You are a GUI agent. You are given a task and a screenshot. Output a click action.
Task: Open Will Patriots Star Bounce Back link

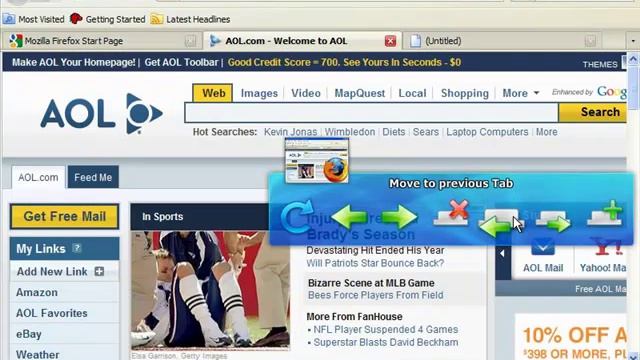[x=375, y=263]
